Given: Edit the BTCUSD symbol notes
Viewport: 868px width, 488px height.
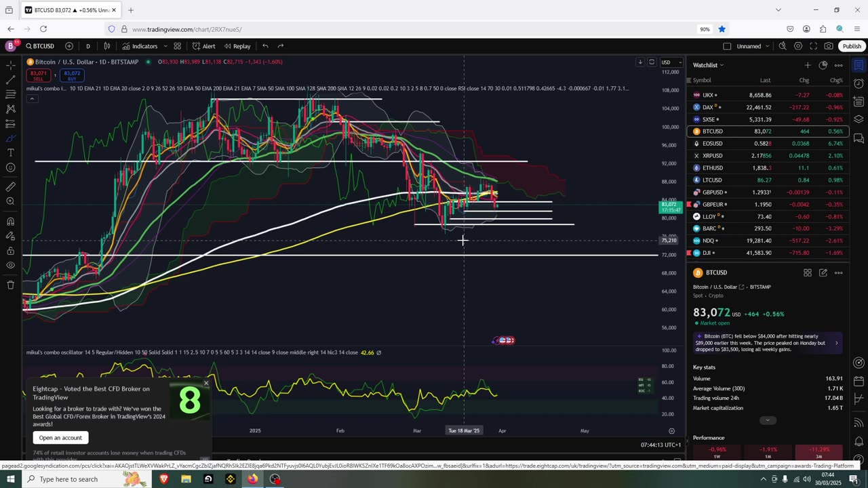Looking at the screenshot, I should tap(823, 272).
